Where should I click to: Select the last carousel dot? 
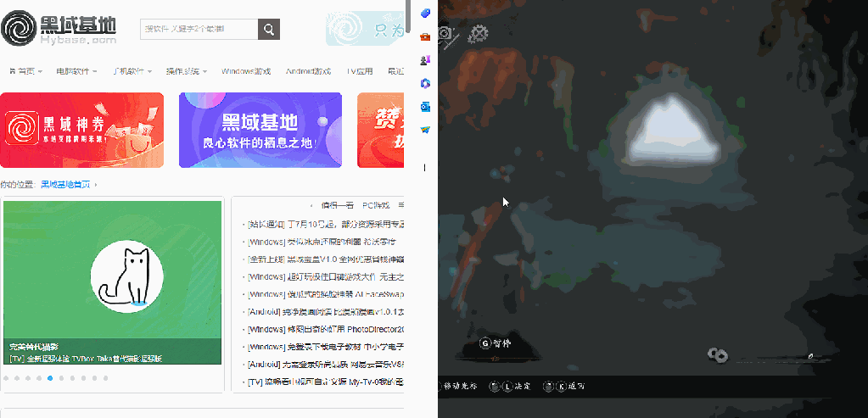pyautogui.click(x=106, y=378)
